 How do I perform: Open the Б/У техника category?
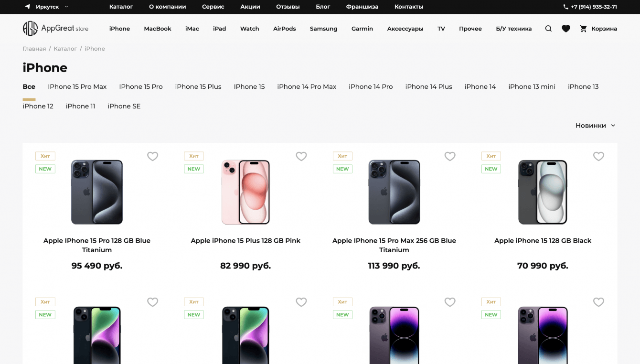[x=513, y=29]
